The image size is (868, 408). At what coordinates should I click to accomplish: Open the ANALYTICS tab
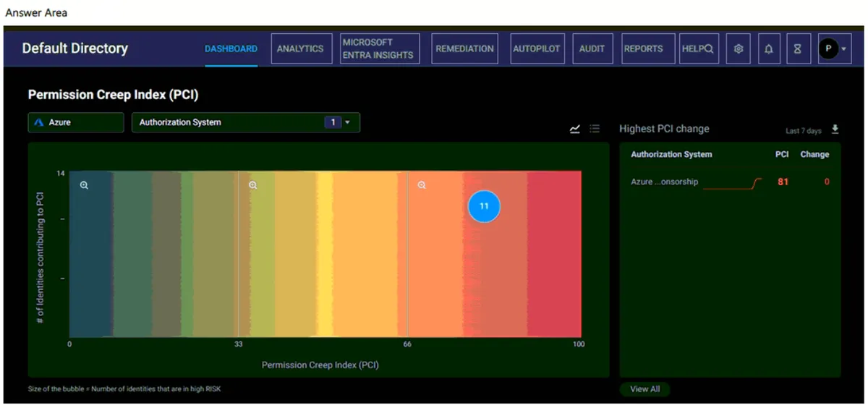pyautogui.click(x=300, y=49)
